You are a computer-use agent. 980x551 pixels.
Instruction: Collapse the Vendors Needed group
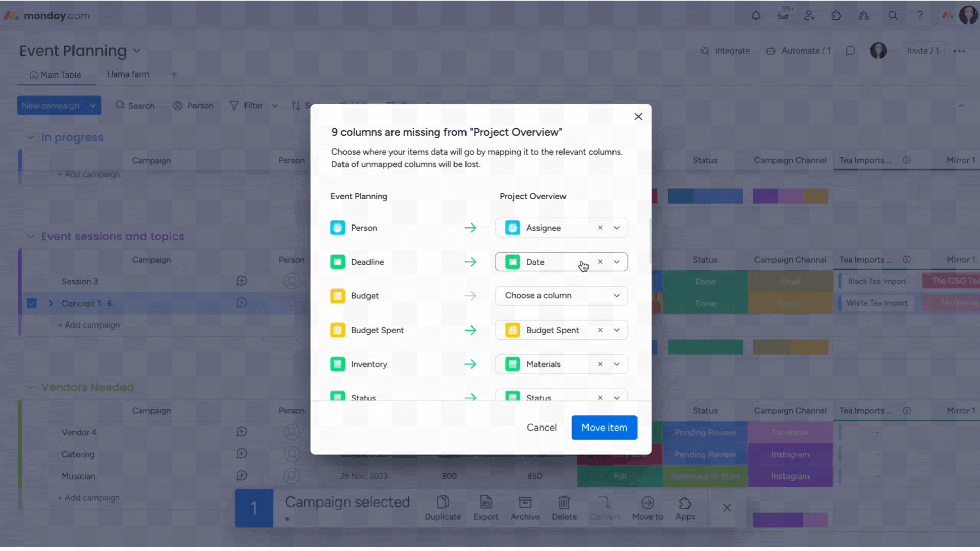[x=30, y=387]
